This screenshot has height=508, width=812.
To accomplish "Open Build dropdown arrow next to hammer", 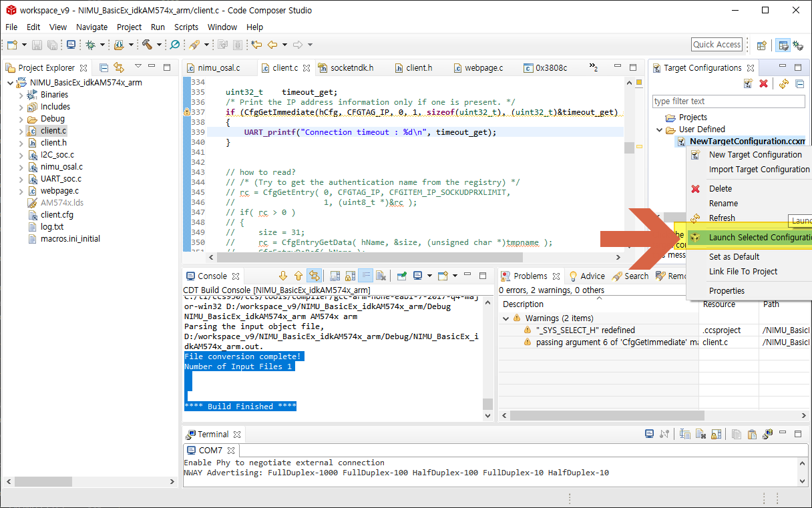I will (x=159, y=45).
